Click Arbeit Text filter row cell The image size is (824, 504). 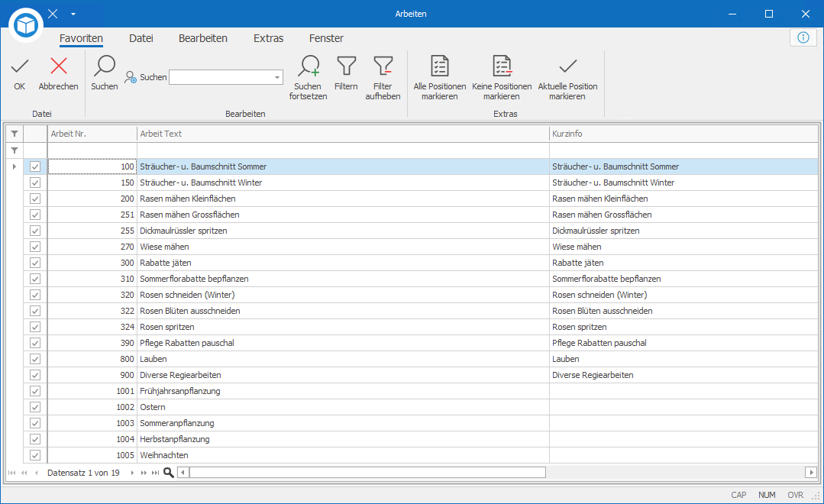[343, 150]
